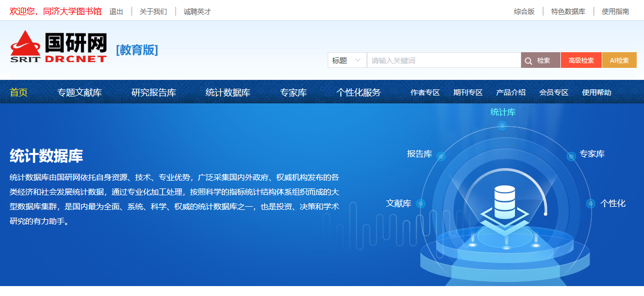
Task: Go to 作者专区
Action: pyautogui.click(x=425, y=92)
